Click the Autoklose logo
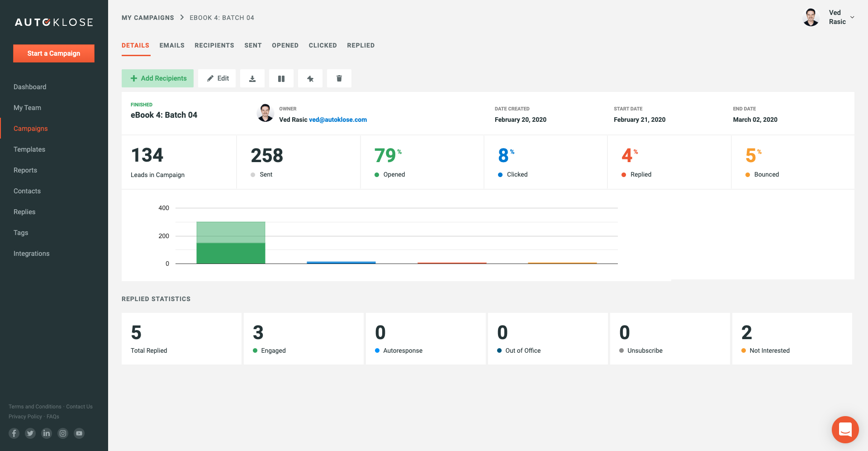The width and height of the screenshot is (868, 451). click(x=54, y=22)
